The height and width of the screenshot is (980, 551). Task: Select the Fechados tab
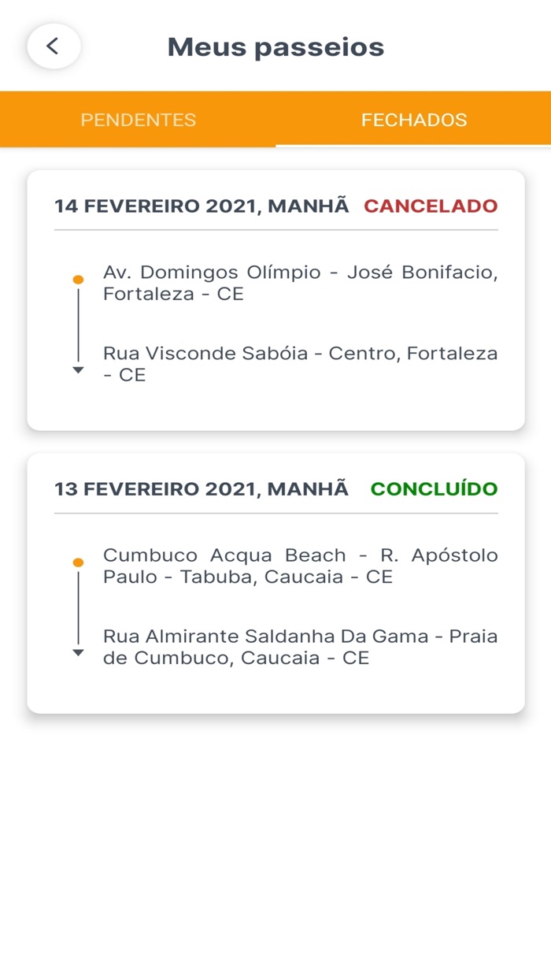(414, 120)
